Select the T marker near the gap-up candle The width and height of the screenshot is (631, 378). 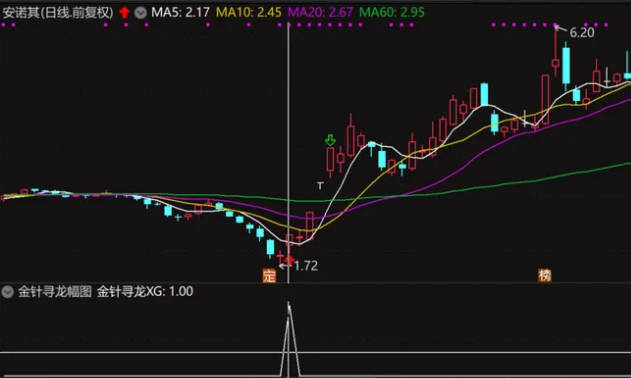[x=320, y=186]
